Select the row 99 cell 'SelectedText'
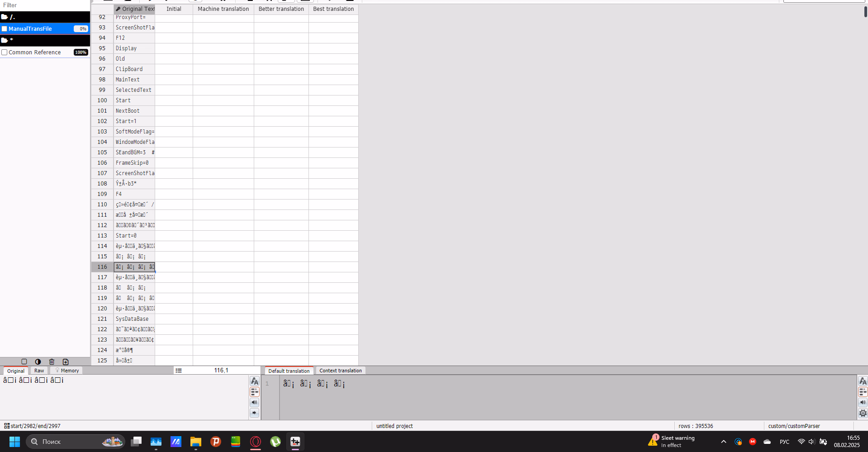 [134, 90]
